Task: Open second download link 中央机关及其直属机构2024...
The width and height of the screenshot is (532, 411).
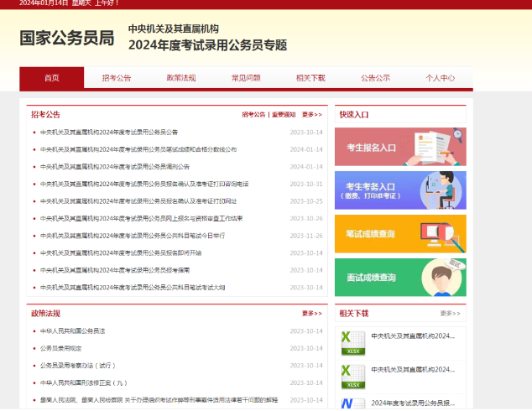Action: click(413, 369)
